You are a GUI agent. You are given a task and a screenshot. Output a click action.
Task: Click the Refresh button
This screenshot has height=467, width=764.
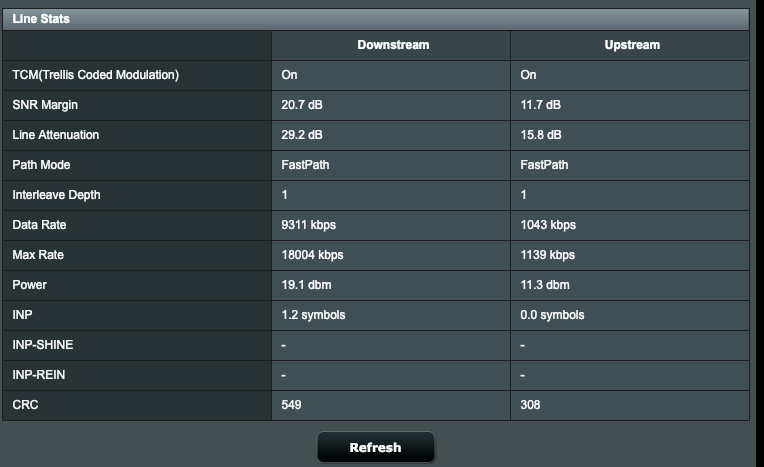click(x=376, y=447)
